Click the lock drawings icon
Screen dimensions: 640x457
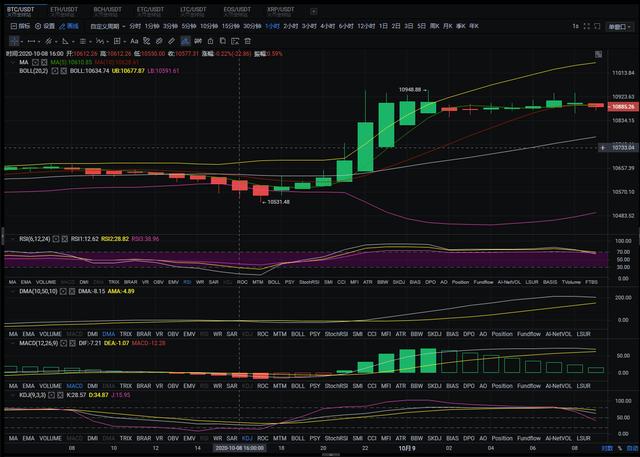[x=210, y=41]
